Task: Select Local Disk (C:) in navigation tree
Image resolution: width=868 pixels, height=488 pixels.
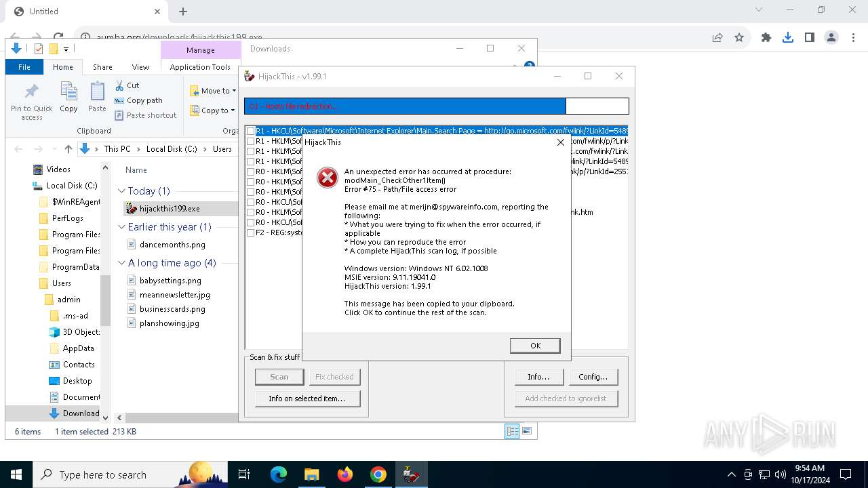Action: click(x=71, y=186)
